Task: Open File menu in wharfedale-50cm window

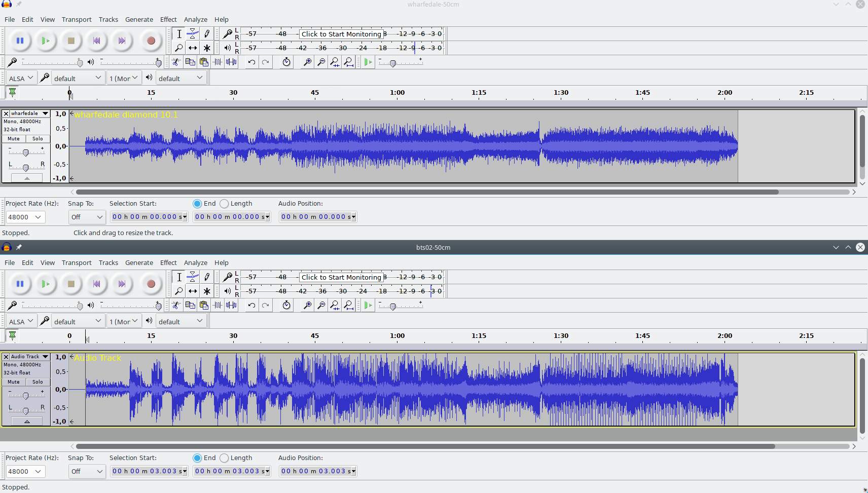Action: click(x=10, y=19)
